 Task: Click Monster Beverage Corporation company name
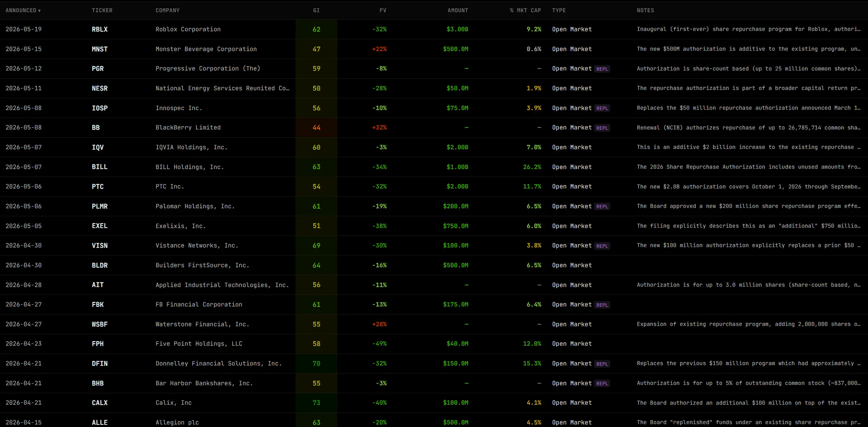(206, 49)
